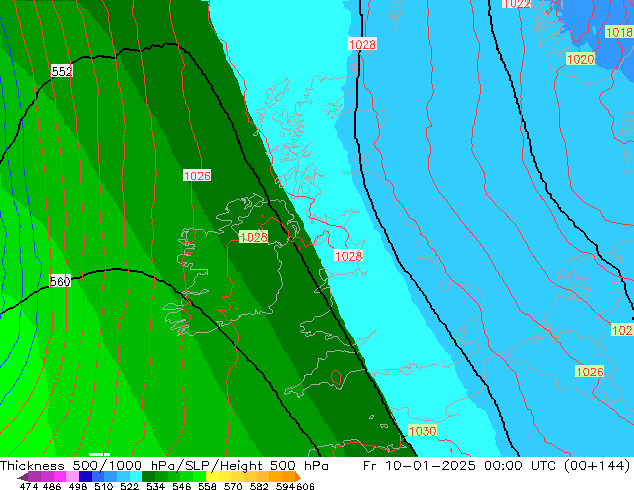Click the 1028 label over the Irish Sea
The image size is (634, 490).
pos(348,256)
